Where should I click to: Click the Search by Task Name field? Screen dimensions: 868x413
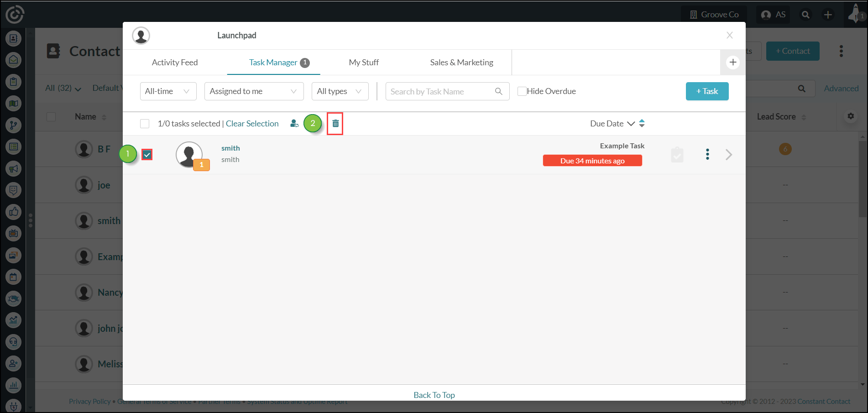pyautogui.click(x=448, y=91)
